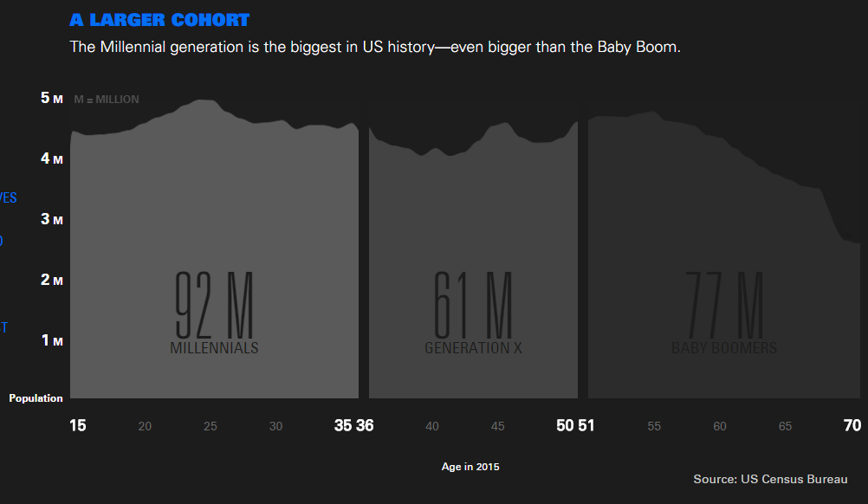The height and width of the screenshot is (504, 868).
Task: Click the Generation X label text
Action: (x=473, y=348)
